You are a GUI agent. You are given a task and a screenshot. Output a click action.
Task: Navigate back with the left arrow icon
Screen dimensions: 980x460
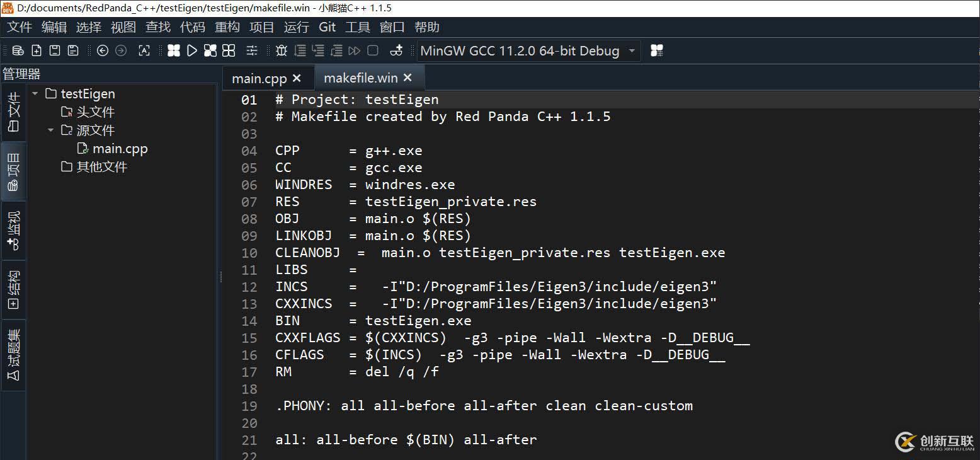[103, 50]
